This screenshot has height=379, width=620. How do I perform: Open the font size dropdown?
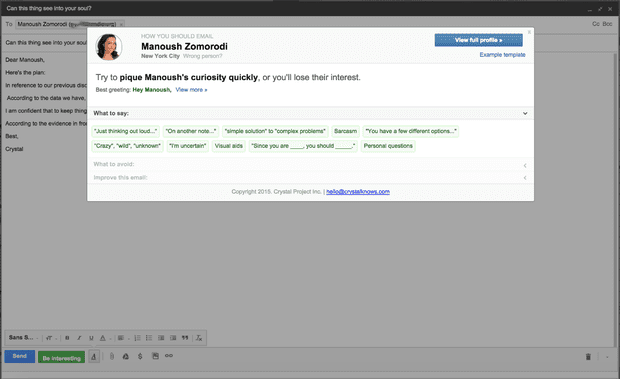[x=51, y=338]
